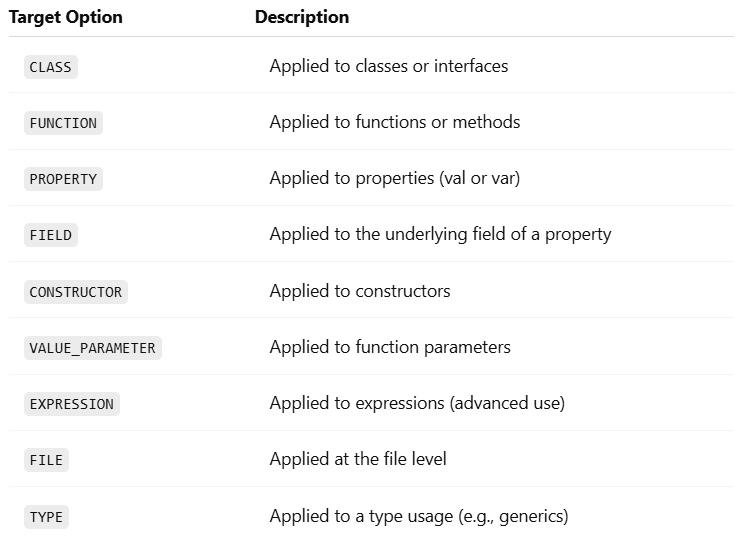Select 'Applied to properties (val or var)' text
The width and height of the screenshot is (742, 547).
395,178
